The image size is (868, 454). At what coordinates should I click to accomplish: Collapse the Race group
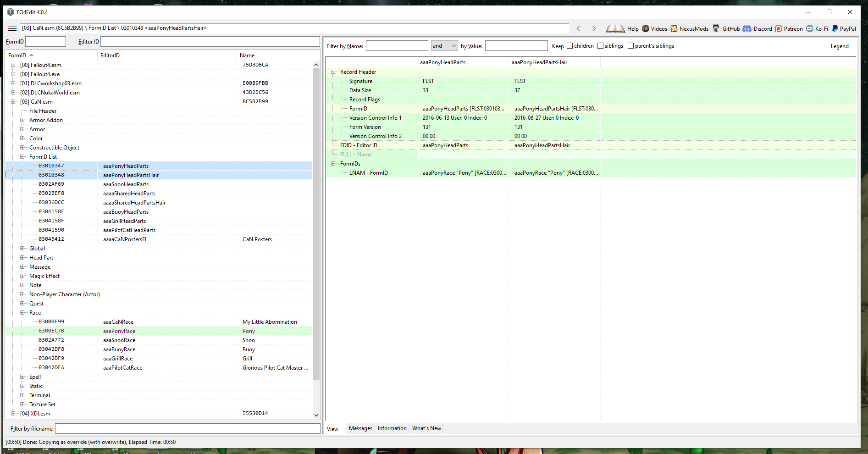point(22,313)
